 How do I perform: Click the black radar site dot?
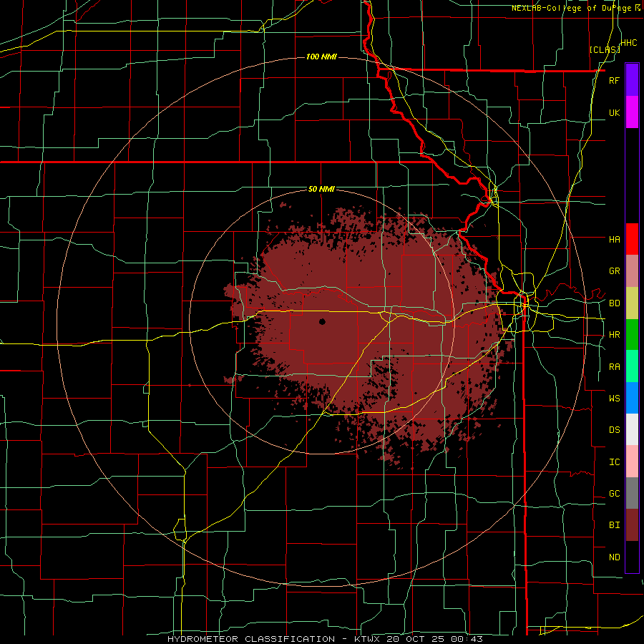[x=322, y=321]
